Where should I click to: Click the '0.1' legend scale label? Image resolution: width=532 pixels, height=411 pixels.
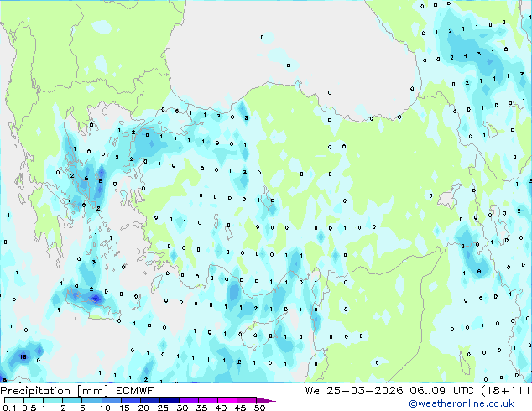click(x=9, y=408)
